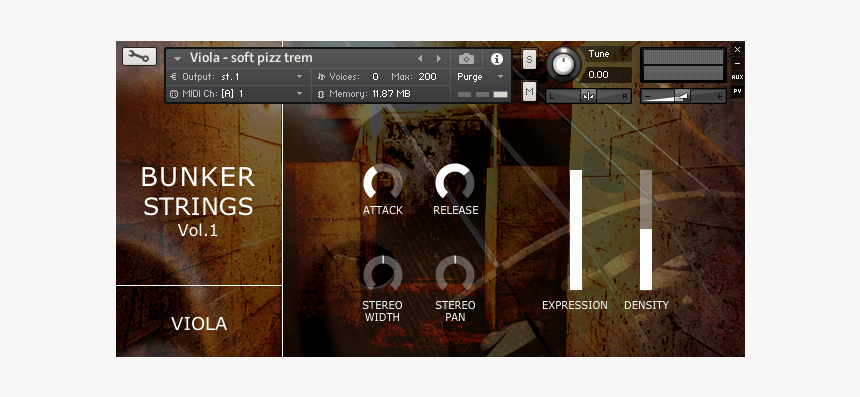Lower the volume with the minus button
This screenshot has height=397, width=860.
647,97
